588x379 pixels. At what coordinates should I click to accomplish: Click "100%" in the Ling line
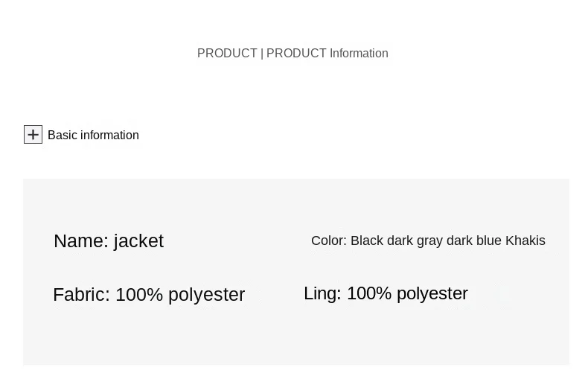click(369, 293)
